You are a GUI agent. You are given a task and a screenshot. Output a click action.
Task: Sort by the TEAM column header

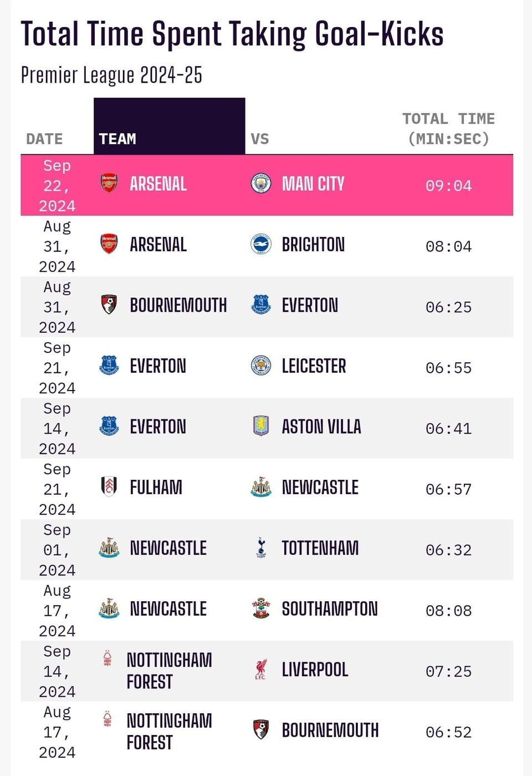tap(117, 139)
